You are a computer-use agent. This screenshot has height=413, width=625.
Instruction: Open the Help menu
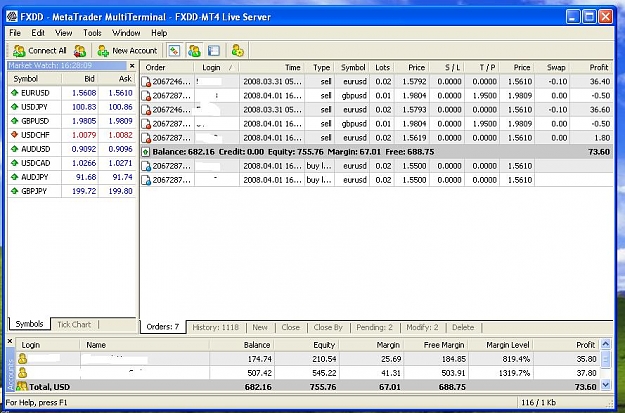tap(159, 33)
